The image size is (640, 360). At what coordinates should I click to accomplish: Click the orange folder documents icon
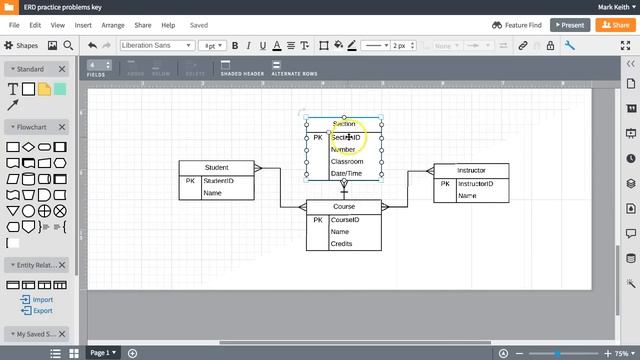click(9, 7)
